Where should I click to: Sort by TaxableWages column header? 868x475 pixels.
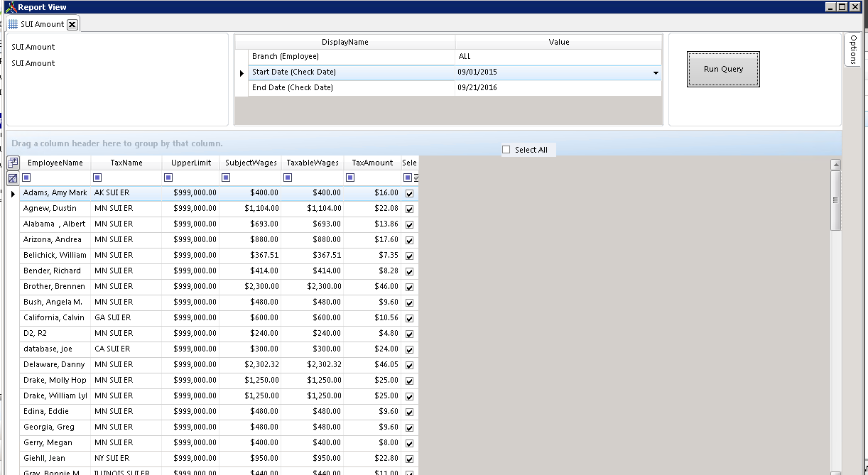(313, 163)
